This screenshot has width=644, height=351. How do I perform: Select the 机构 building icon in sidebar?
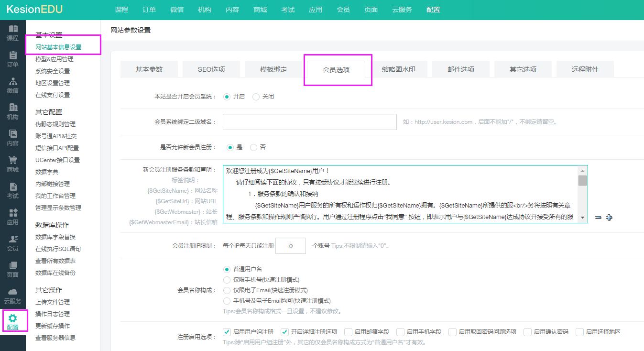tap(13, 108)
